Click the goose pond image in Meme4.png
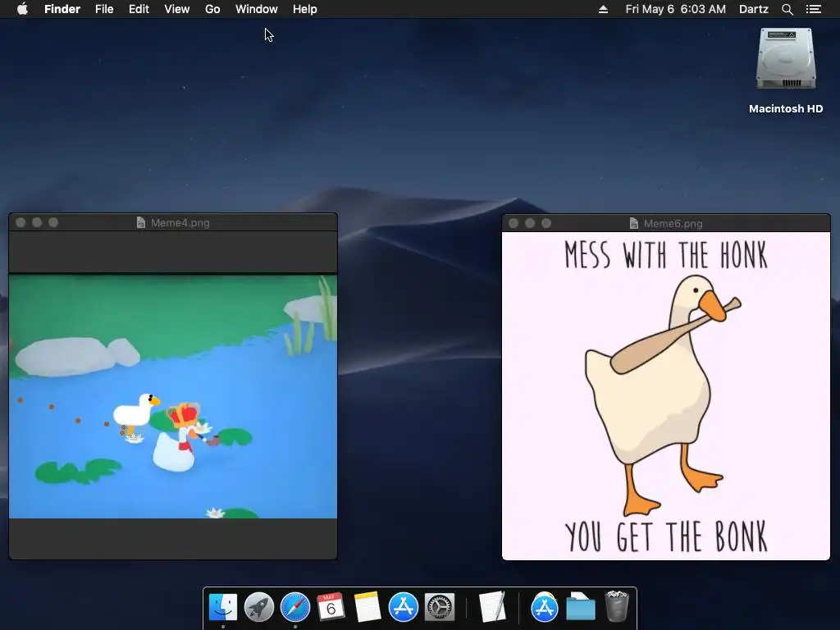 pos(173,396)
